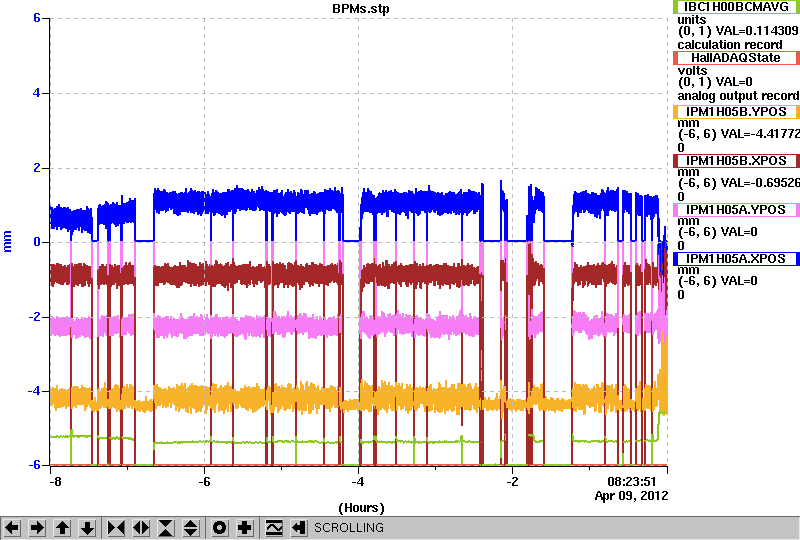Click the BPMs.stp graph title
800x540 pixels.
click(x=361, y=9)
